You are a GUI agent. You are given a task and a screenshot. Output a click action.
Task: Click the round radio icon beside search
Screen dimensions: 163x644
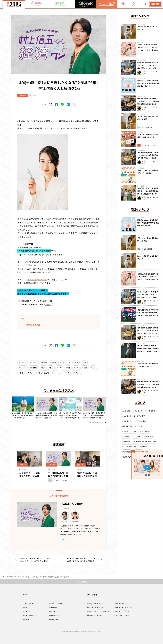click(x=134, y=4)
